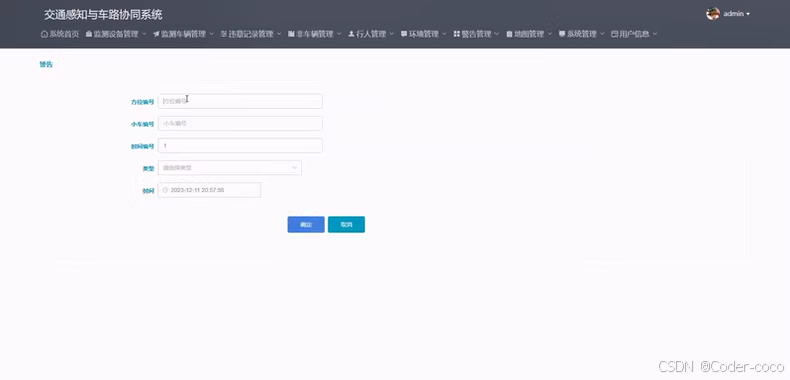Click the 交通感知与车路协同系统 title

tap(103, 15)
